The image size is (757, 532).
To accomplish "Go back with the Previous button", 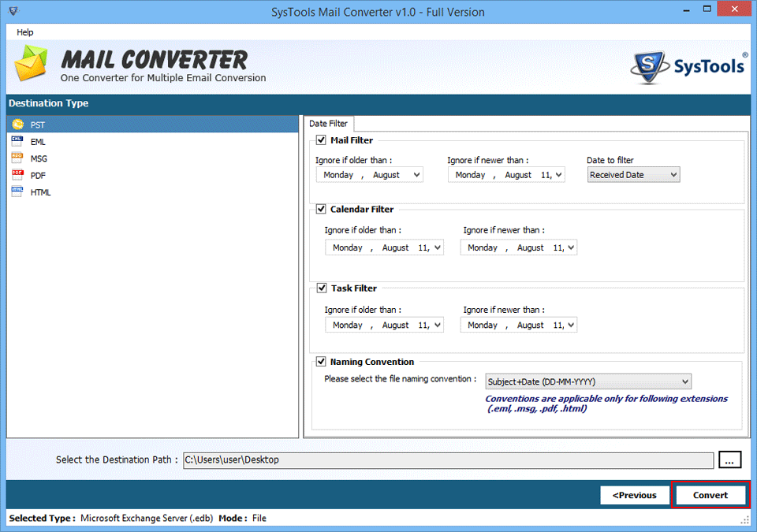I will [x=635, y=495].
